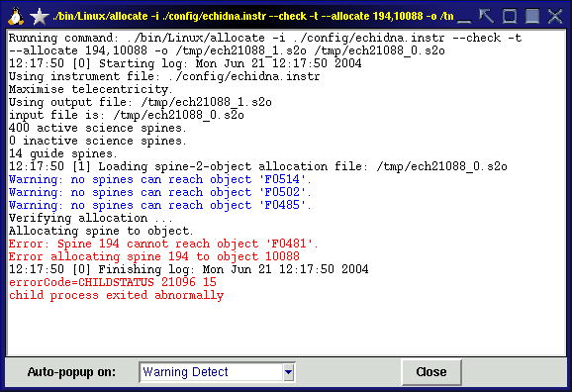572x392 pixels.
Task: Click the blue warning about object 'F0485'
Action: tap(159, 205)
